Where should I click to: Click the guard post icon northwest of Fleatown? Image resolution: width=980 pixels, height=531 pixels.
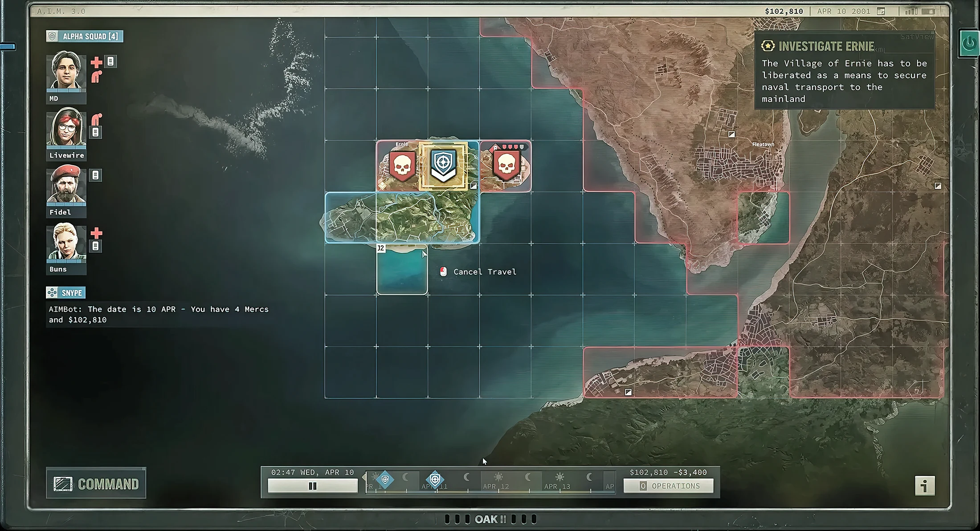click(x=731, y=134)
